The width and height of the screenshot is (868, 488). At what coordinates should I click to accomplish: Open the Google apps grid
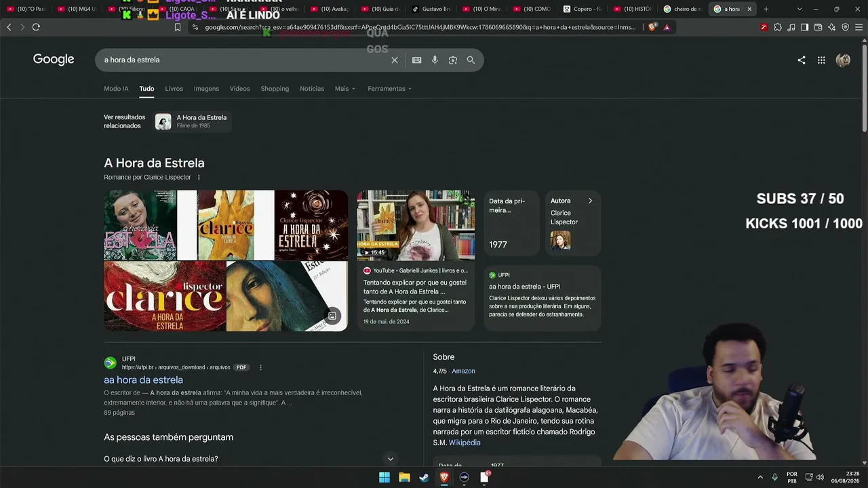(821, 60)
